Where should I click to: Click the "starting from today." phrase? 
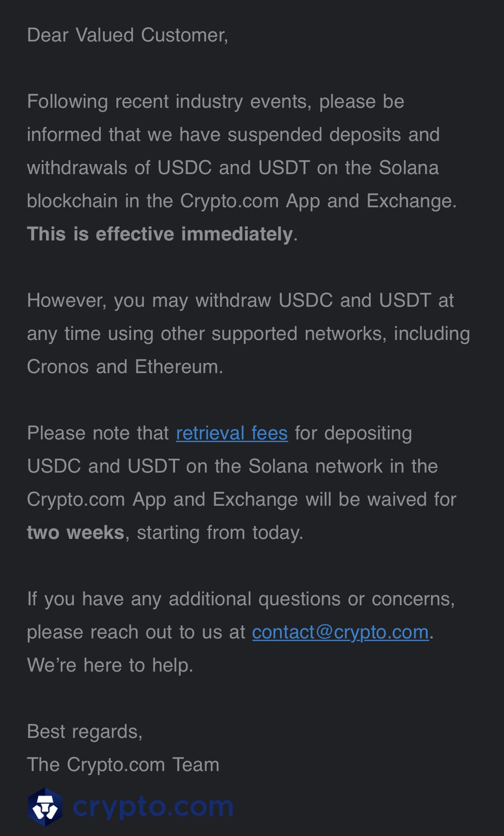click(220, 532)
